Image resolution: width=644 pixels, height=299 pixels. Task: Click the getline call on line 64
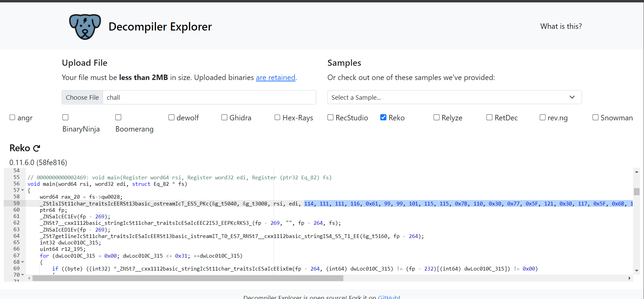pos(232,236)
